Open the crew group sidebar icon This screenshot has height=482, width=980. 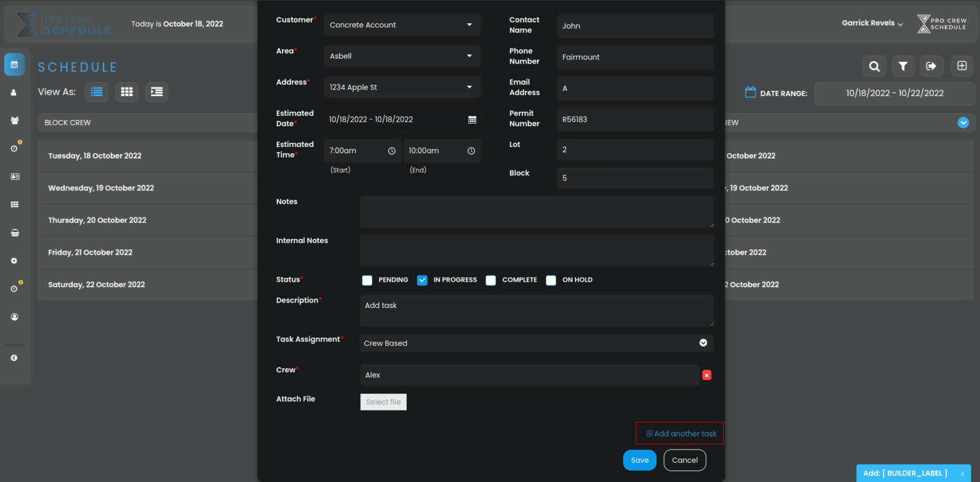pos(15,121)
